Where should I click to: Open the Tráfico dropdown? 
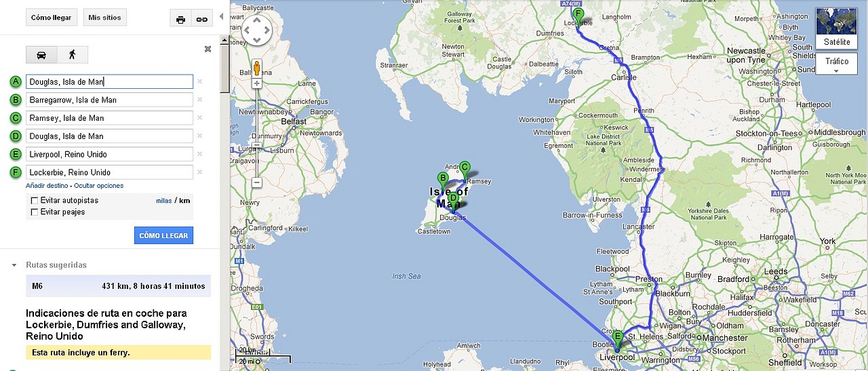[x=836, y=64]
